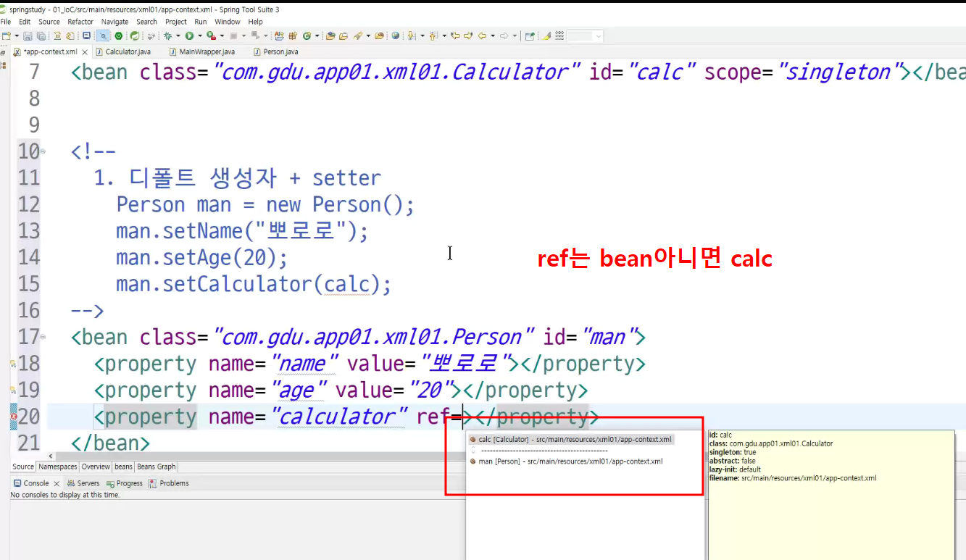Expand the external tools run dropdown arrow
The width and height of the screenshot is (966, 560).
(x=222, y=35)
